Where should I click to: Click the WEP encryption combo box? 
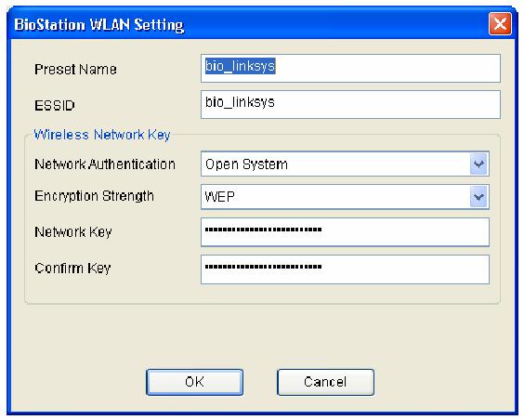[x=345, y=197]
